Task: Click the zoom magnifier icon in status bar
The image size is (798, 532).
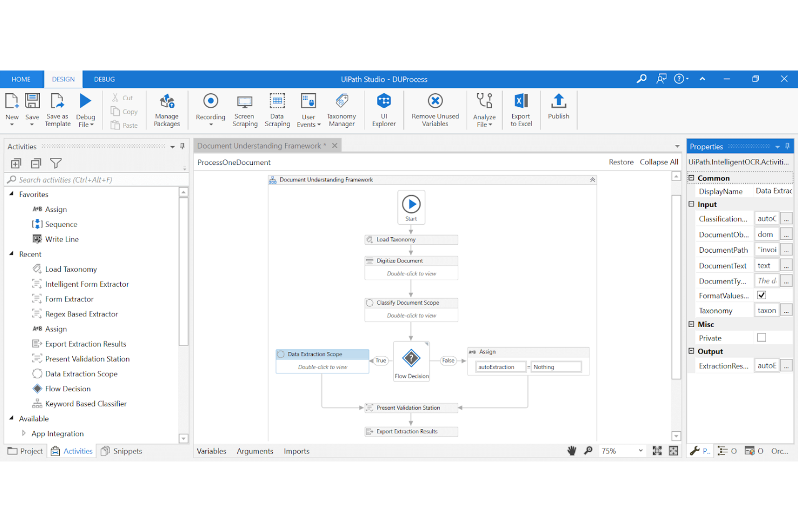Action: click(588, 451)
